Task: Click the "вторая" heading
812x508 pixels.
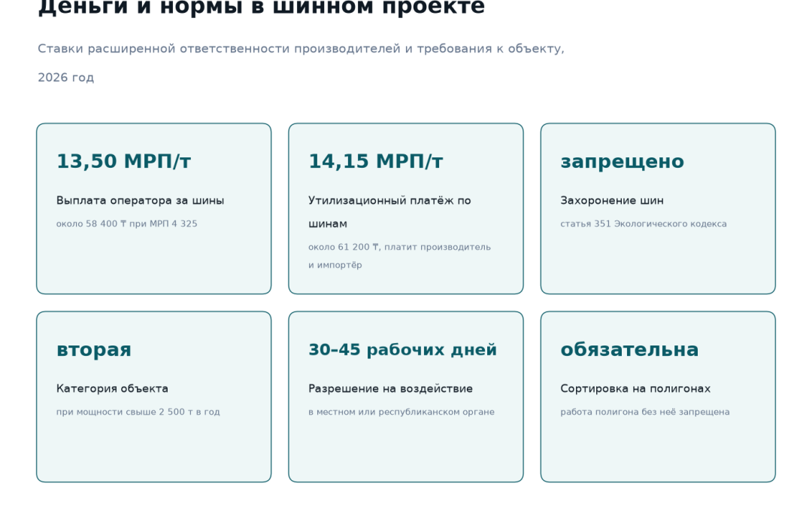Action: 94,350
